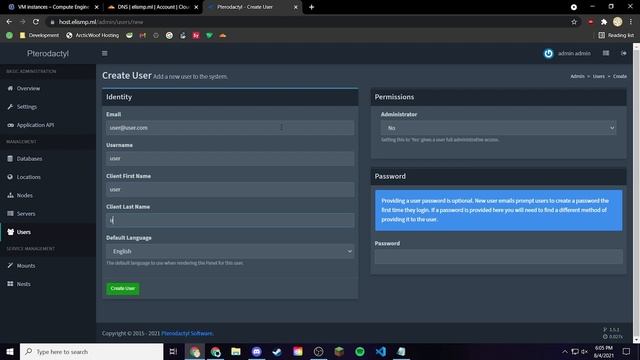Open Reading list
The width and height of the screenshot is (640, 360).
coord(616,36)
